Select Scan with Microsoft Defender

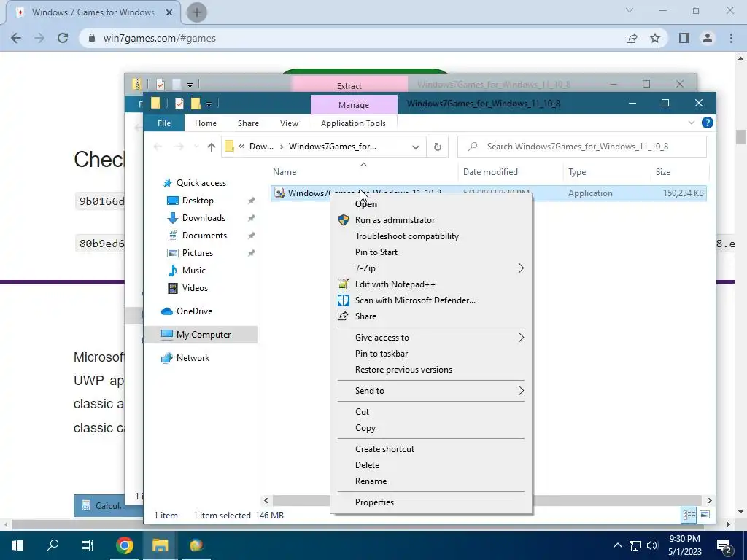point(415,300)
